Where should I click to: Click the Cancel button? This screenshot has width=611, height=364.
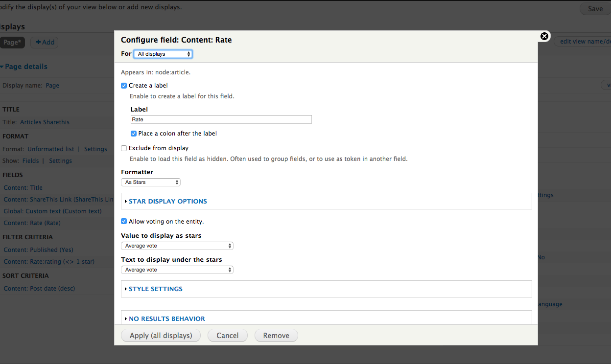tap(228, 336)
